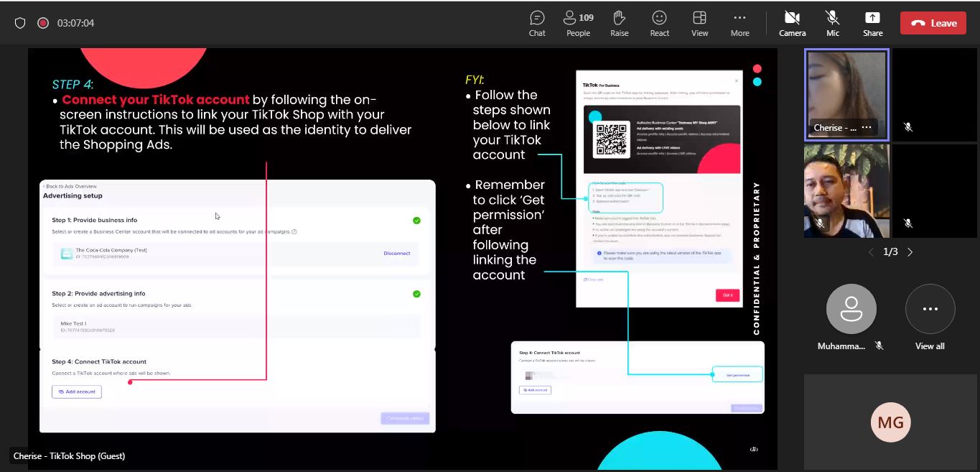Select the MG participant avatar
Screen dimensions: 980x472
(x=890, y=422)
